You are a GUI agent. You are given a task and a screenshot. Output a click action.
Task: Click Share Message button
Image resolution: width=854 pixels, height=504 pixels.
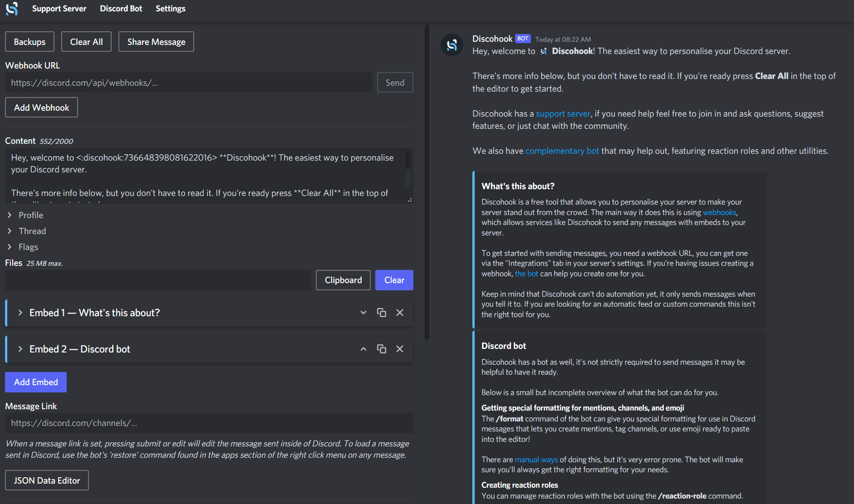[x=156, y=42]
